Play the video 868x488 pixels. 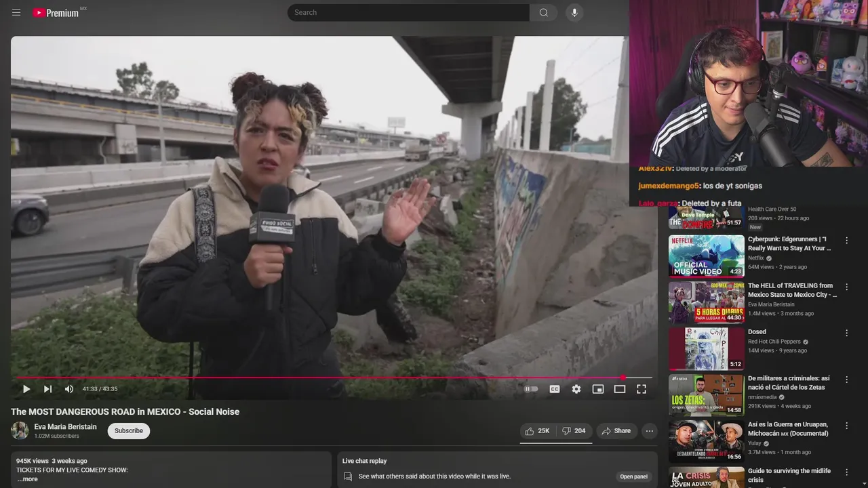point(26,389)
